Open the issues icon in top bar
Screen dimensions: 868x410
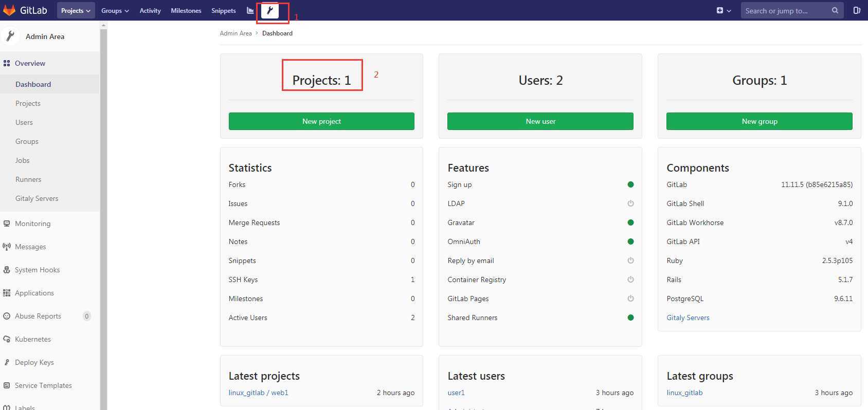[857, 10]
